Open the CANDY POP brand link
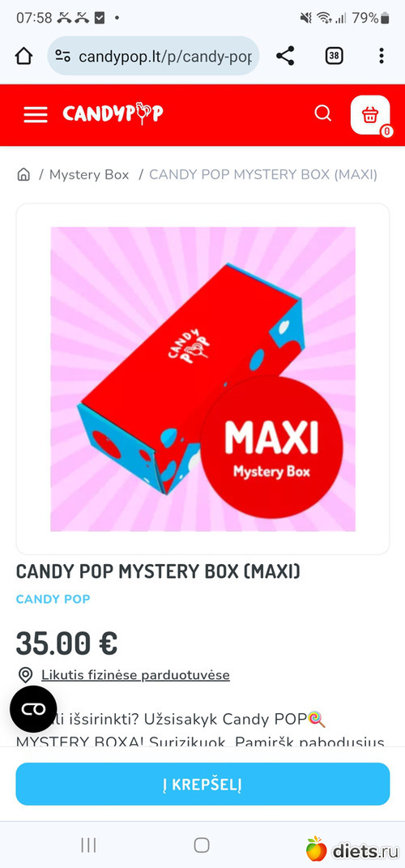 tap(53, 599)
